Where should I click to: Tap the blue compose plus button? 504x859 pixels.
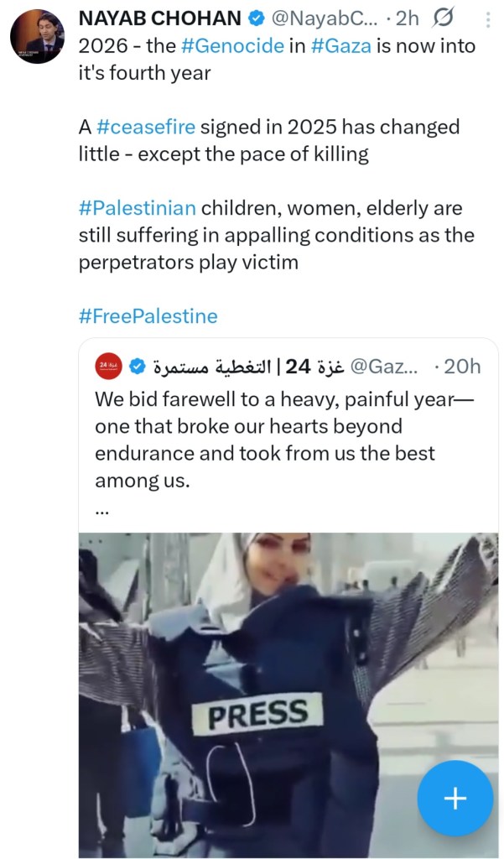[455, 799]
